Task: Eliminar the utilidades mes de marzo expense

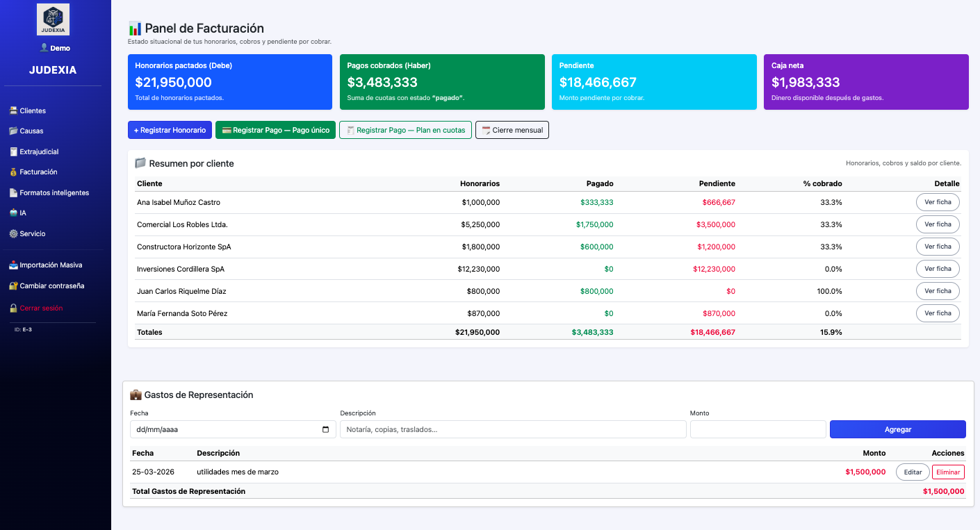Action: (x=947, y=472)
